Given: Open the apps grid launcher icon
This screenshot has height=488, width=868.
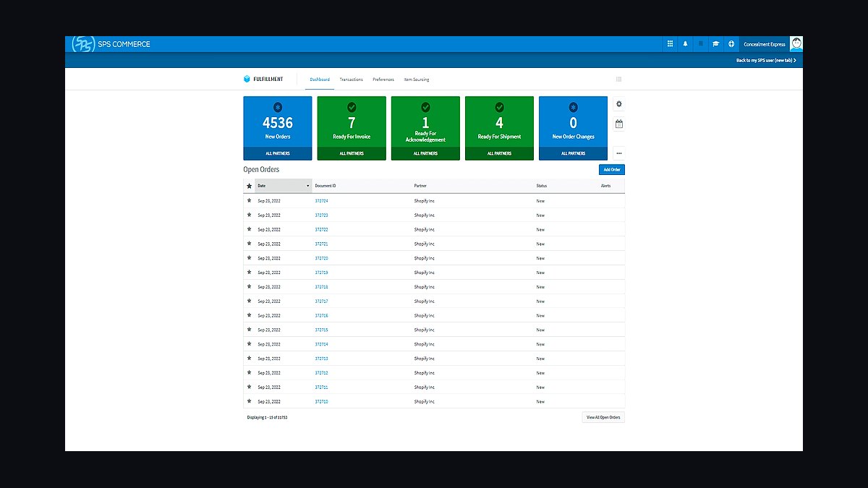Looking at the screenshot, I should pyautogui.click(x=670, y=44).
